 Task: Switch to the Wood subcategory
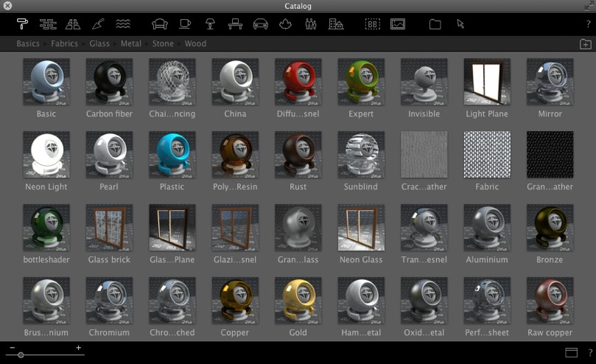click(x=195, y=43)
